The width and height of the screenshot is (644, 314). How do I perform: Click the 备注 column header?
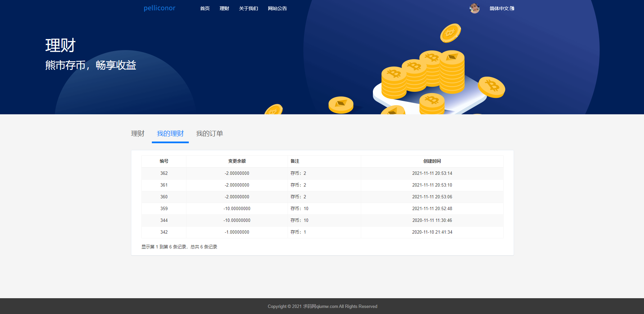(x=295, y=161)
